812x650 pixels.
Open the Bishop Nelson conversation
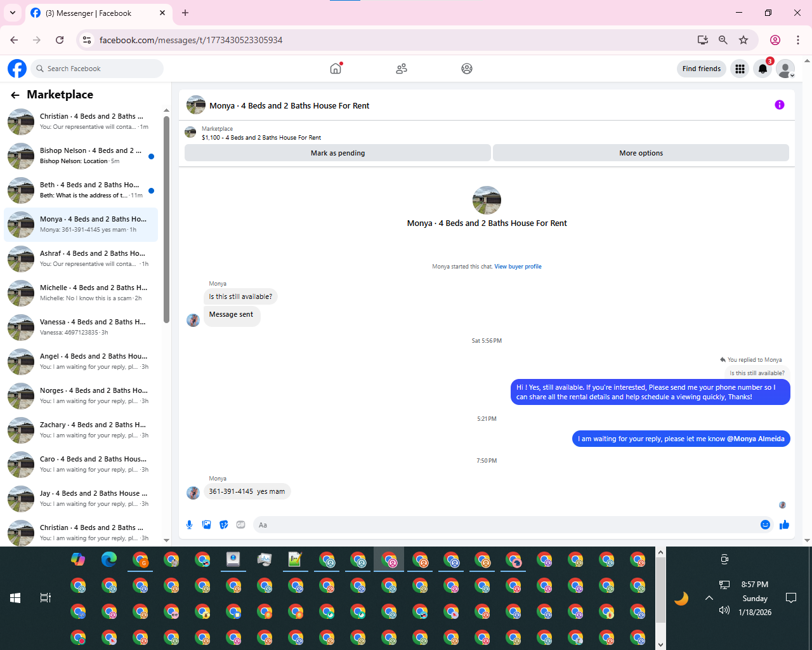pyautogui.click(x=81, y=156)
